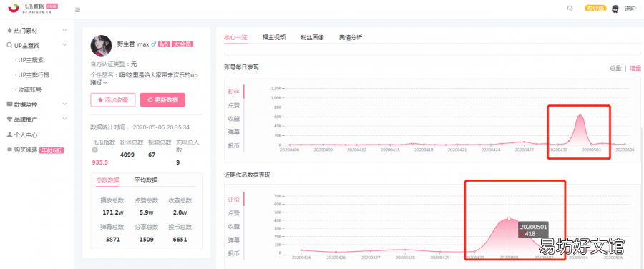Switch to the 粉丝画像 tab
The width and height of the screenshot is (644, 269).
point(312,37)
